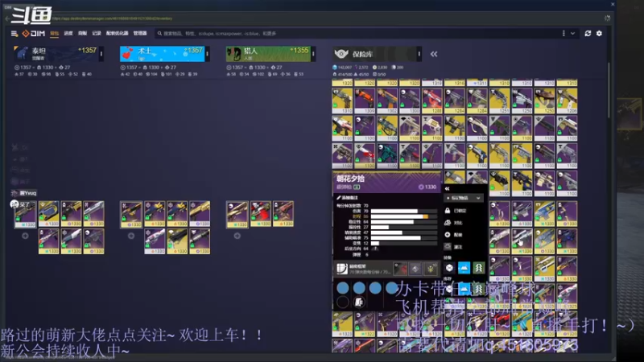
Task: Collapse the vault column double-chevron
Action: [434, 54]
